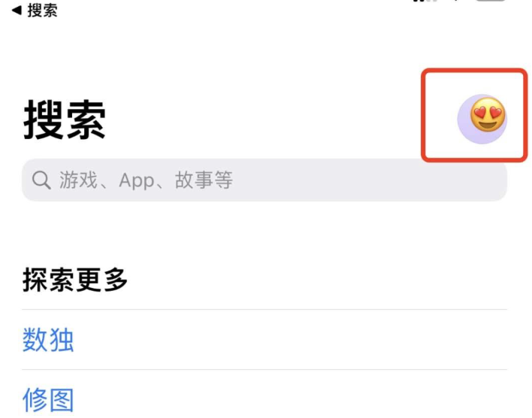Open the 数独 suggested search
The image size is (532, 418).
[48, 340]
